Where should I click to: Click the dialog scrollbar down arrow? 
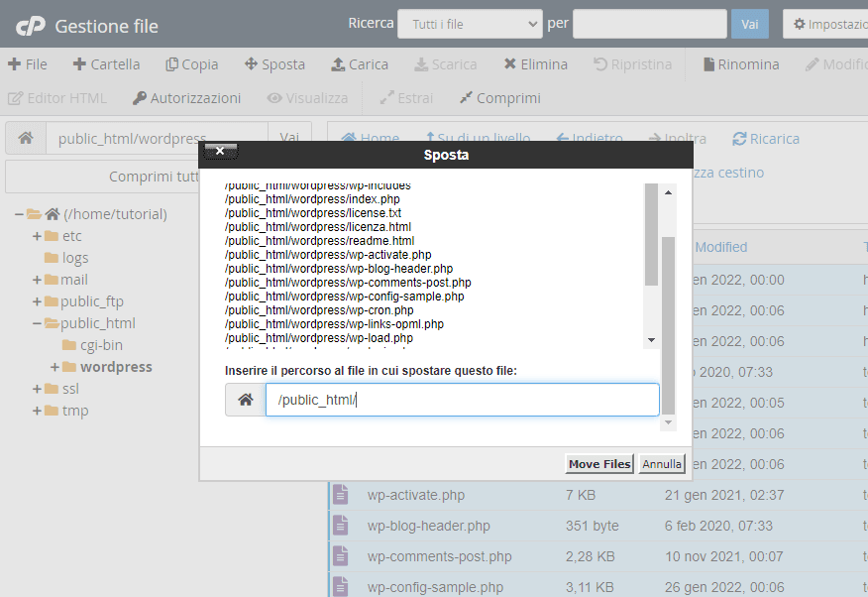click(x=668, y=422)
